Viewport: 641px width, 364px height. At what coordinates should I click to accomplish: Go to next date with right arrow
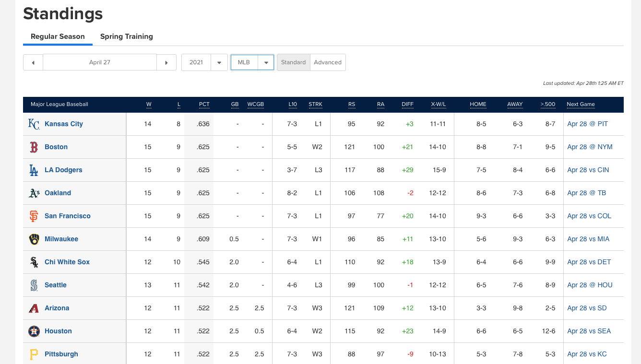(x=166, y=62)
